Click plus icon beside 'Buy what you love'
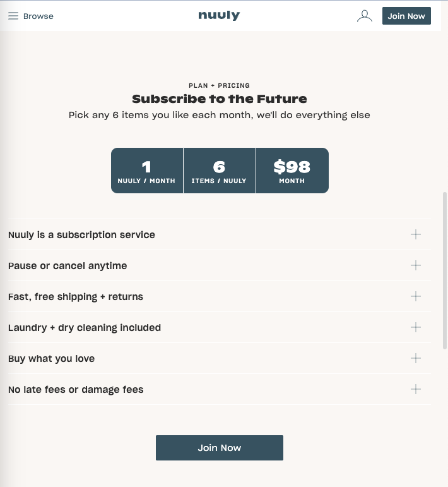 415,358
